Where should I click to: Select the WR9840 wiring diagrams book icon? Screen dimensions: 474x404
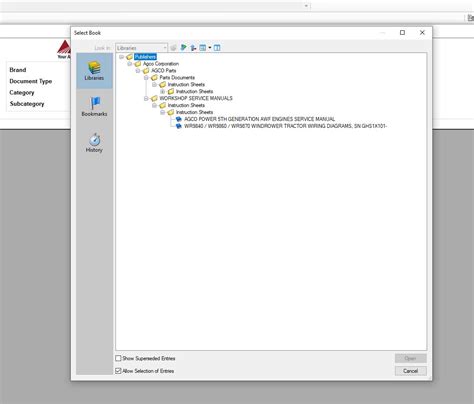(x=179, y=126)
